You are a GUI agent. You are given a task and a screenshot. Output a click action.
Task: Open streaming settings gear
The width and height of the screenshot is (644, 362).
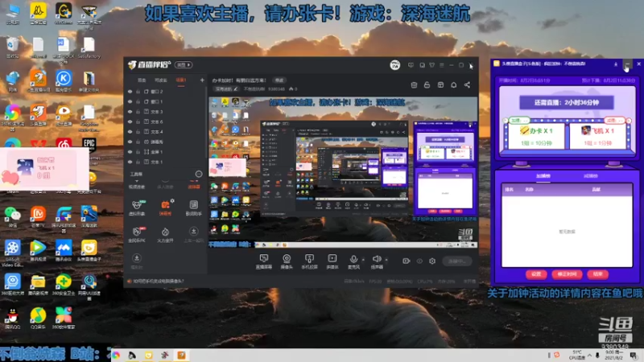(x=432, y=261)
